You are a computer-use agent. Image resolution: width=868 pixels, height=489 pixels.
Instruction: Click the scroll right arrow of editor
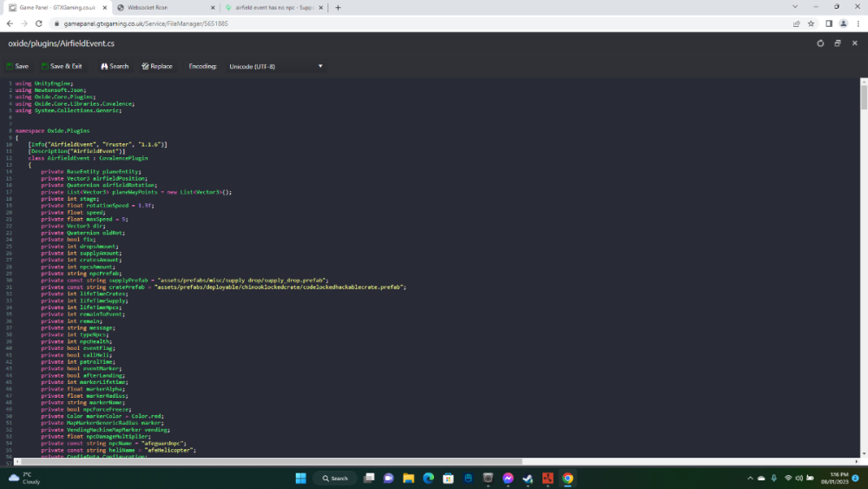[857, 460]
